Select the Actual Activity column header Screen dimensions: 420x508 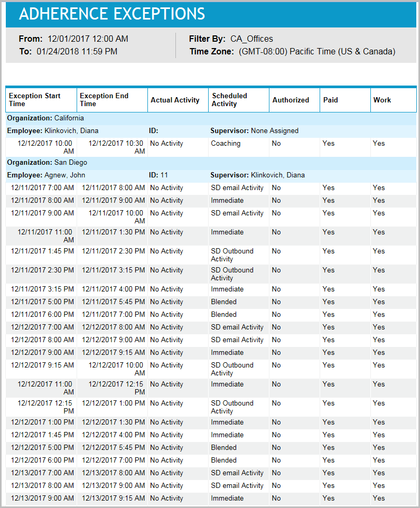coord(175,100)
